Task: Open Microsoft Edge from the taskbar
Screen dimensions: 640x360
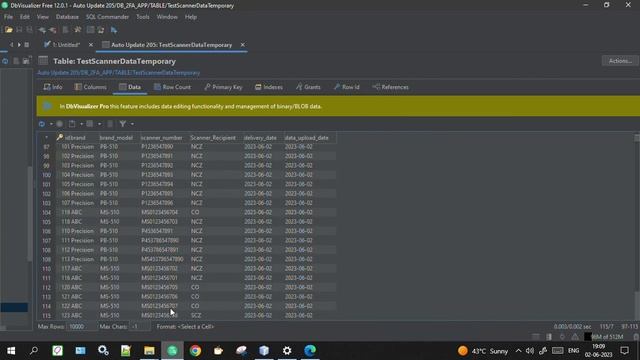Action: click(310, 351)
